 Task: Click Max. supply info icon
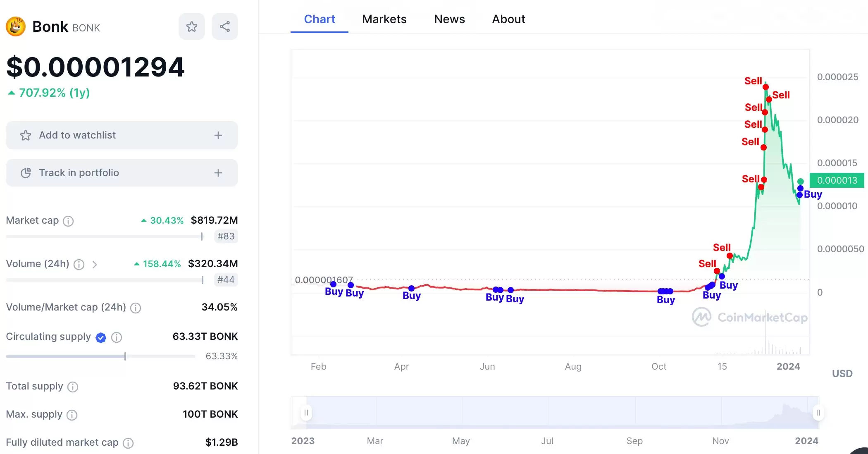pyautogui.click(x=72, y=415)
